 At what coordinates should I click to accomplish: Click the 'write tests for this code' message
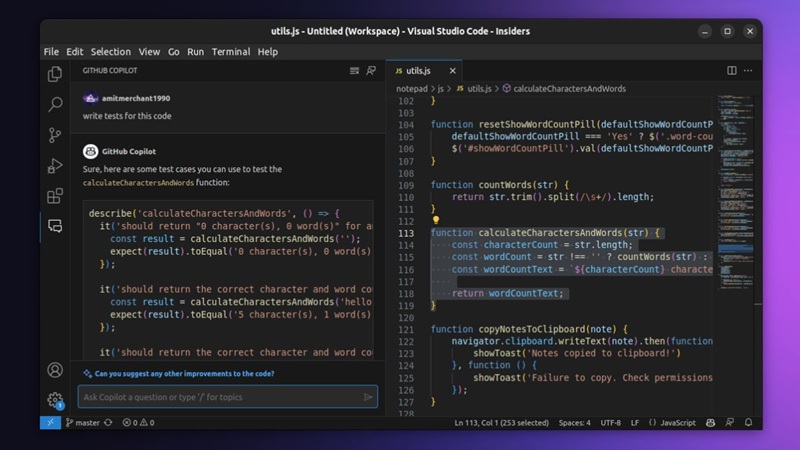(127, 116)
